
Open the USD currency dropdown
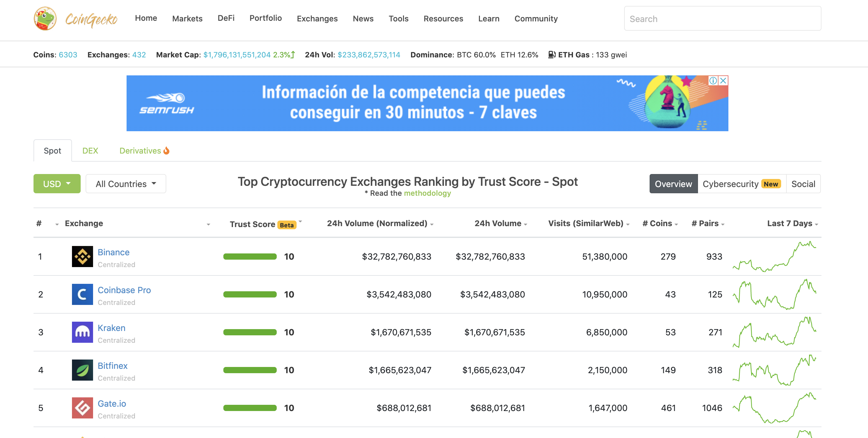(56, 184)
